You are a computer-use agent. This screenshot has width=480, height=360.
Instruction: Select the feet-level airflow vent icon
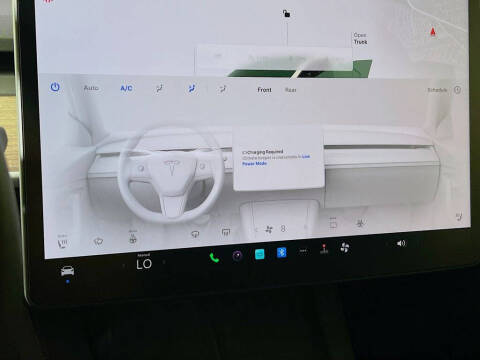tap(223, 89)
